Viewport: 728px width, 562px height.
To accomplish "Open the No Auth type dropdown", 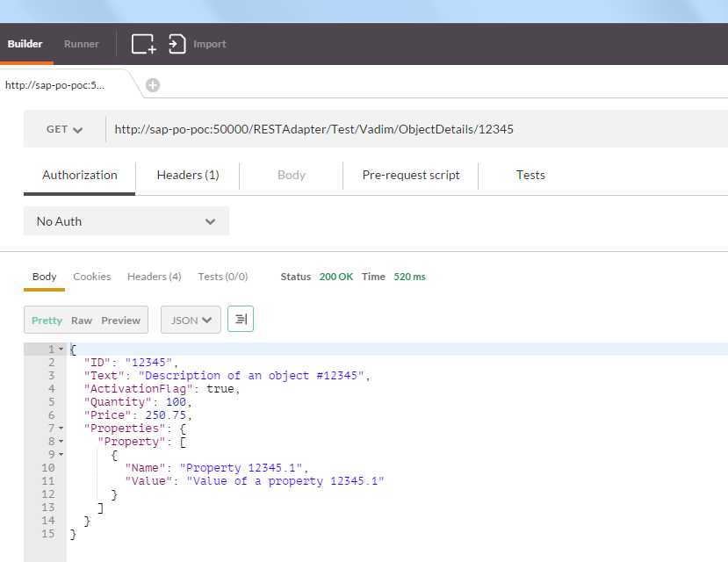I will pyautogui.click(x=126, y=221).
